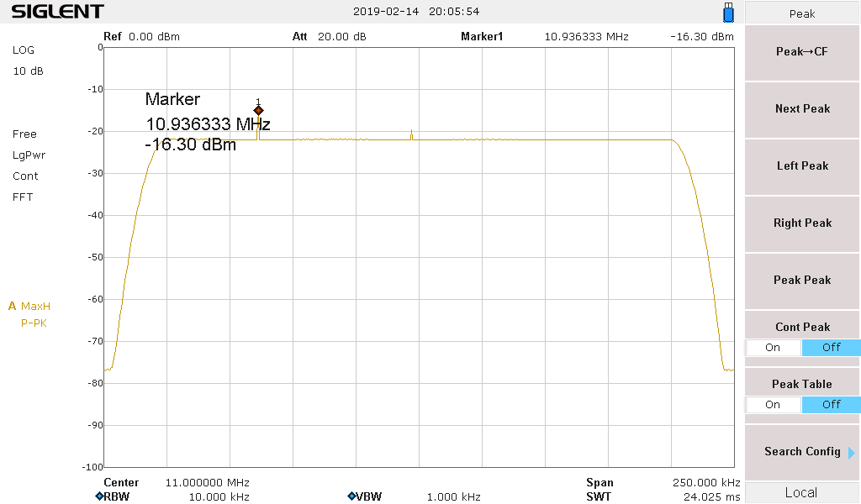Click the RBW diamond indicator icon
861x504 pixels.
99,496
